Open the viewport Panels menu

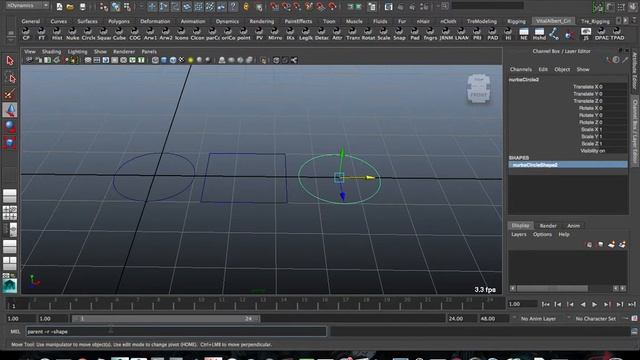[x=149, y=52]
